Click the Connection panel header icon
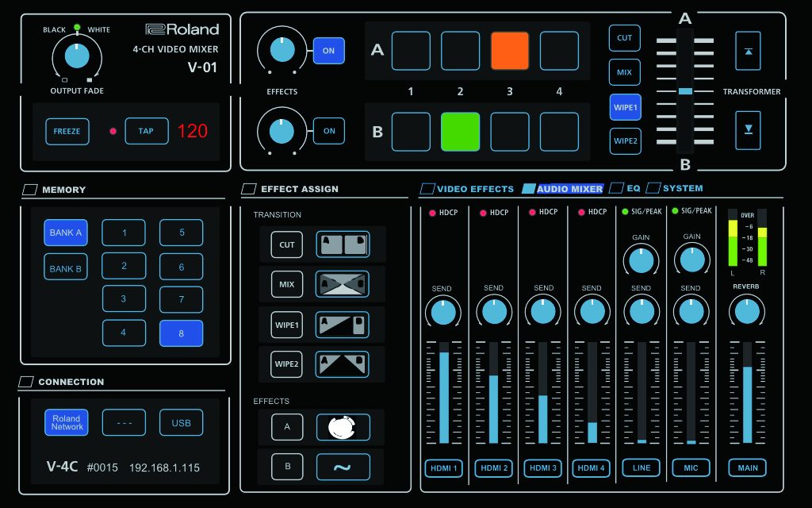This screenshot has width=812, height=508. pos(26,382)
